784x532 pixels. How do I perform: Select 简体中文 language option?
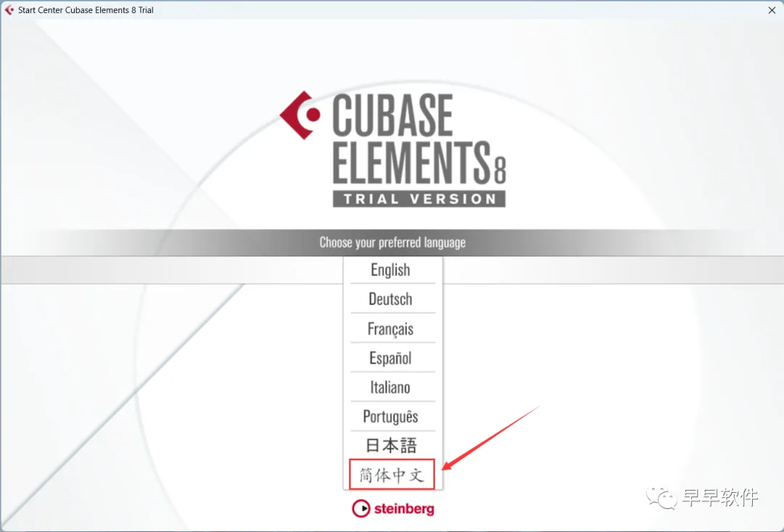click(x=392, y=475)
